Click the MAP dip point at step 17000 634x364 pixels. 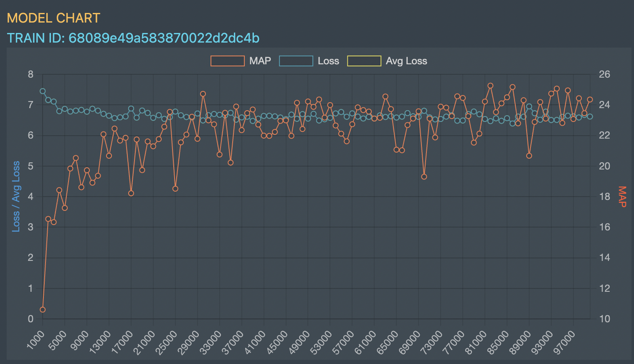pos(131,193)
